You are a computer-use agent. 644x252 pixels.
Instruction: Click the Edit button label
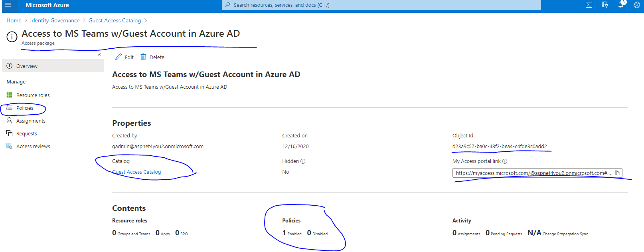129,57
